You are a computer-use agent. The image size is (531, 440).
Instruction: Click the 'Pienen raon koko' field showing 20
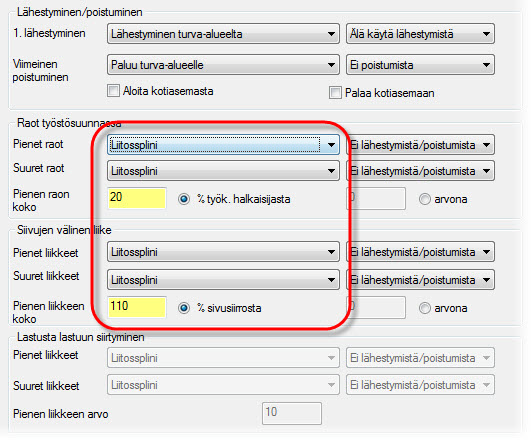136,198
